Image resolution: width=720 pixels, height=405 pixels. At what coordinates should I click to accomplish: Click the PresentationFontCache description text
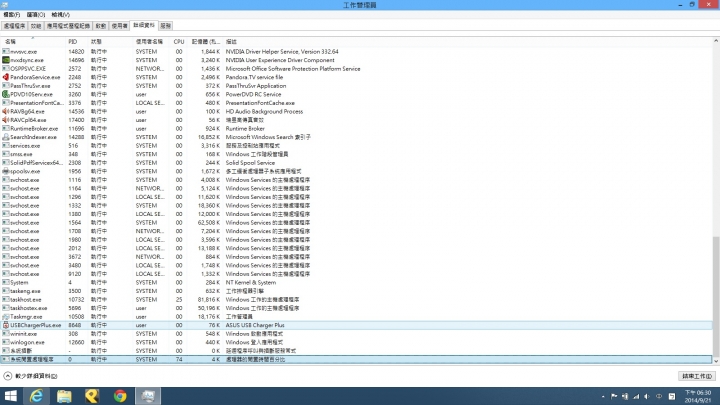pyautogui.click(x=260, y=103)
